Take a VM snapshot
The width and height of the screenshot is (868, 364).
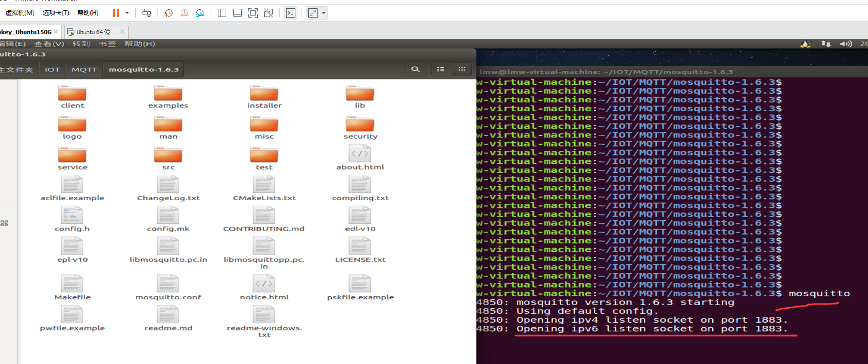tap(168, 13)
